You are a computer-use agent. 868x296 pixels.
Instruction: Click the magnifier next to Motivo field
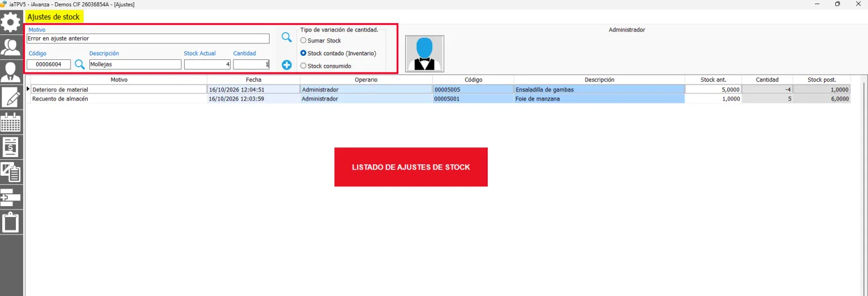(x=287, y=38)
